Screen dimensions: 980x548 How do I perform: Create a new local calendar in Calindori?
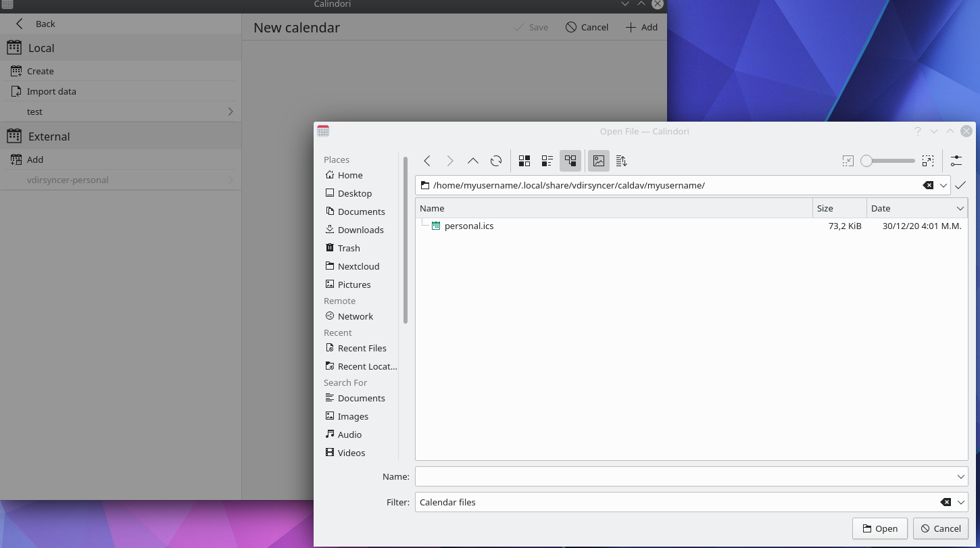click(x=120, y=71)
